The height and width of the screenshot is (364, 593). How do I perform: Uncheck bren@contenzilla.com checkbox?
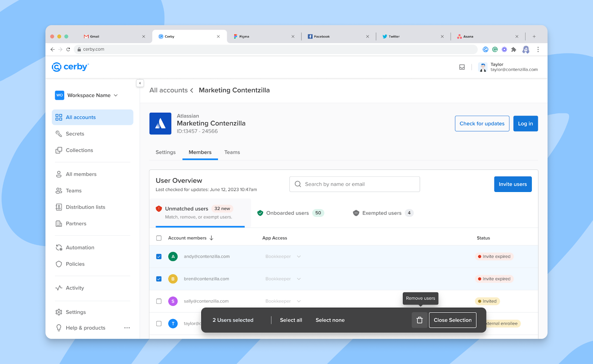click(159, 279)
